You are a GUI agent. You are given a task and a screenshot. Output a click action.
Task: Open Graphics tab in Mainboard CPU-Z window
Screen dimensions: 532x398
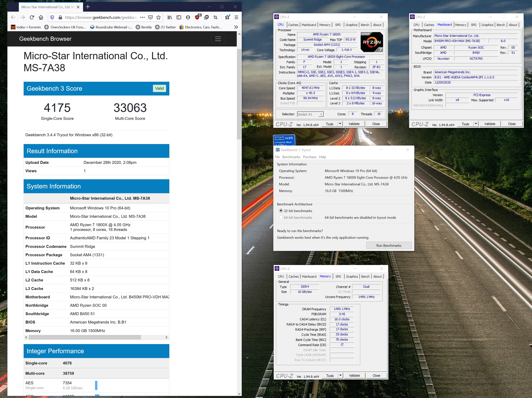[487, 25]
